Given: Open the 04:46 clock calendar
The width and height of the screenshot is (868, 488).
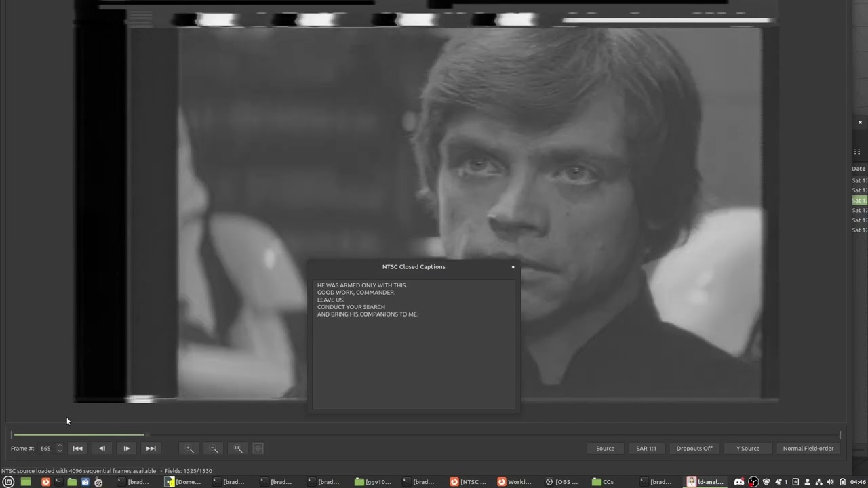Looking at the screenshot, I should (857, 482).
